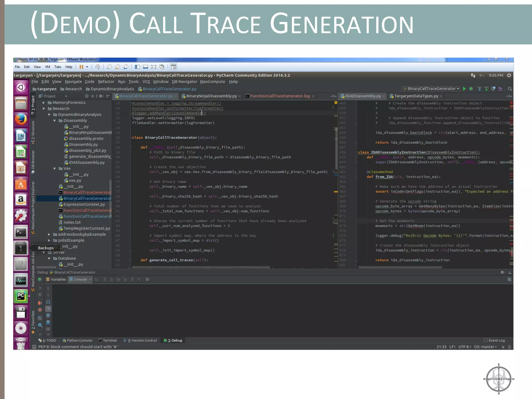532x399 pixels.
Task: Click Git: master branch widget
Action: [485, 347]
